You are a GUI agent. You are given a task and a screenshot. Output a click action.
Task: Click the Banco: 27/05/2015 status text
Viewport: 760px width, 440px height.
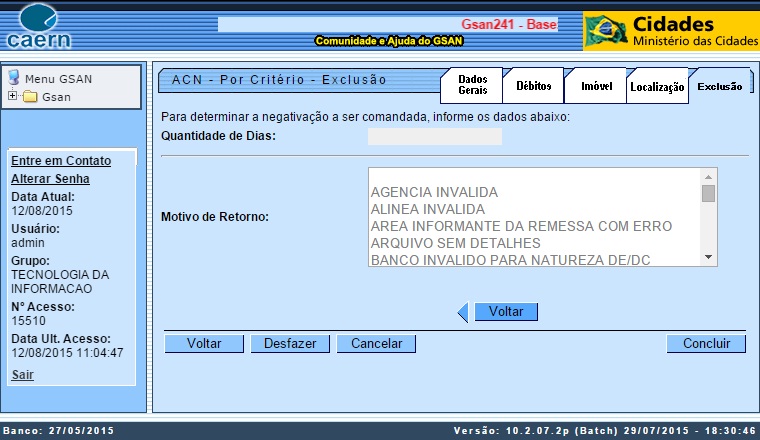(x=58, y=430)
